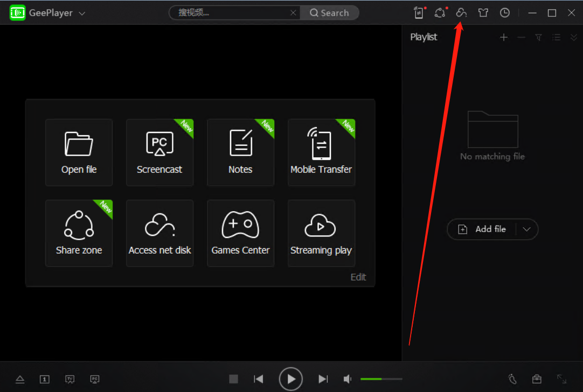The height and width of the screenshot is (392, 583).
Task: Open the Streaming play tile
Action: tap(321, 233)
